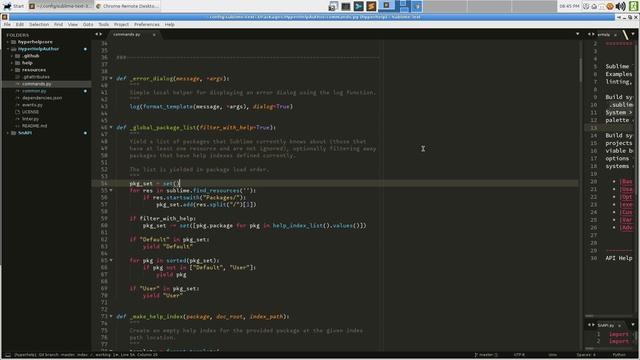Open dependencies.json in the sidebar
Screen dimensions: 640x360
click(x=42, y=98)
